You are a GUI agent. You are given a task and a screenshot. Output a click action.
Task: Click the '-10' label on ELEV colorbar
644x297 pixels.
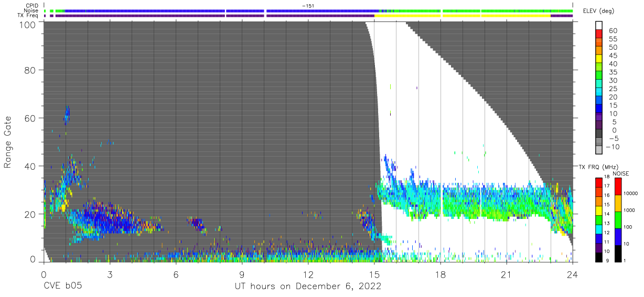coord(613,147)
